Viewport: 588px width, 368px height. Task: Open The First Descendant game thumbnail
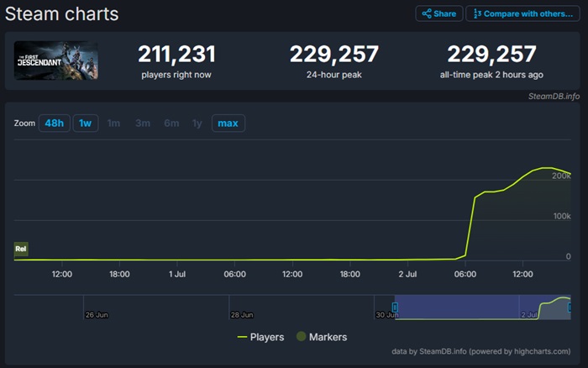[x=56, y=60]
